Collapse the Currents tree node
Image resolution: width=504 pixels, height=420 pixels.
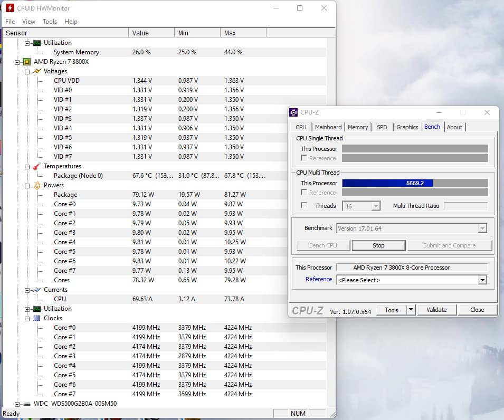pos(27,290)
